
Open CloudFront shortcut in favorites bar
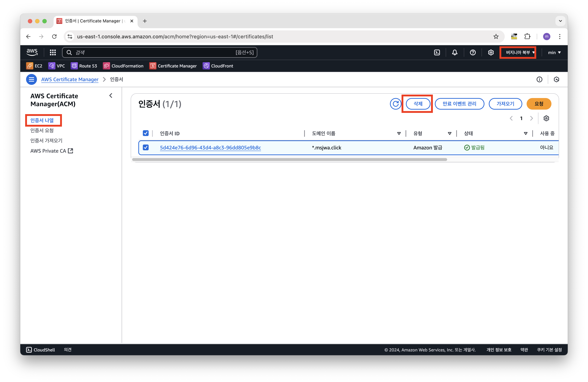(x=218, y=66)
